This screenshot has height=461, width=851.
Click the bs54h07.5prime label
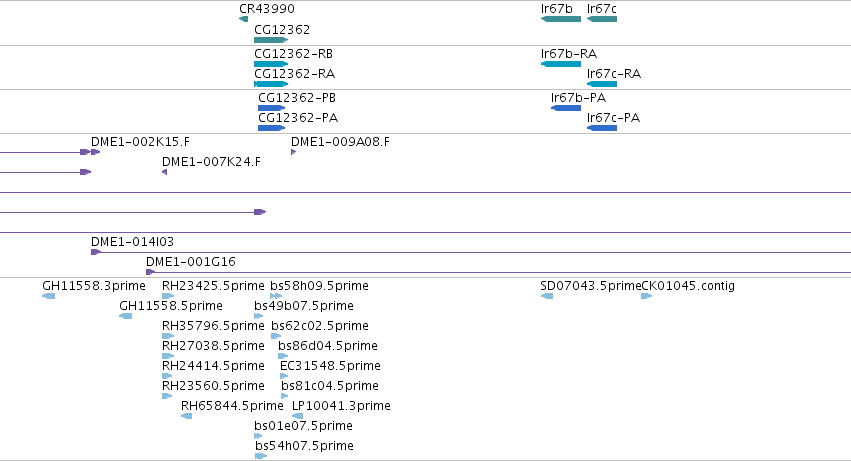[x=304, y=446]
